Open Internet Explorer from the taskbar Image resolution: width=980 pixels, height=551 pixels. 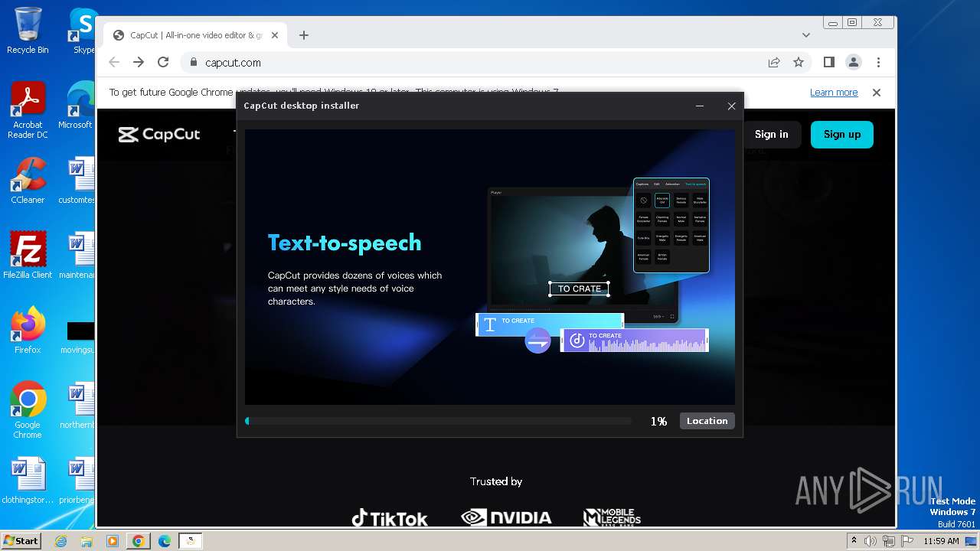(x=61, y=541)
